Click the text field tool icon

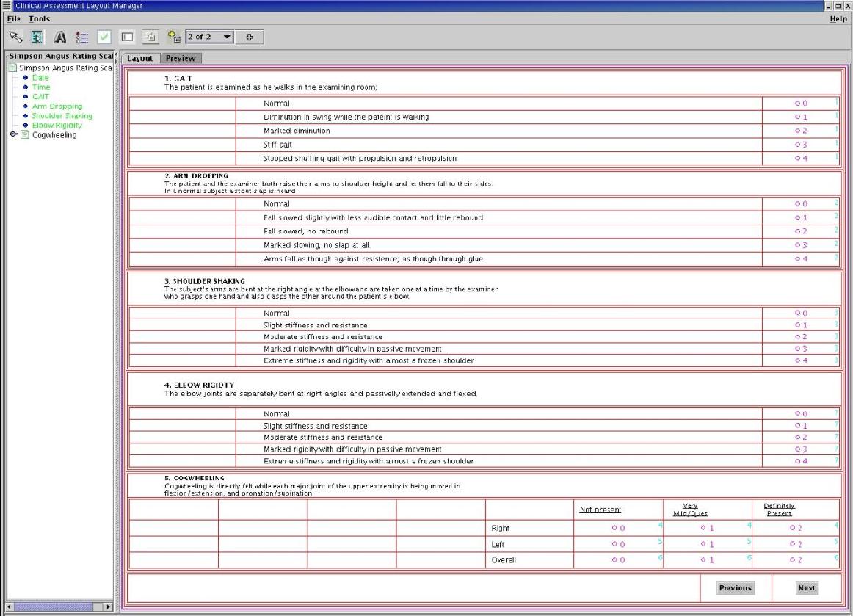[127, 37]
